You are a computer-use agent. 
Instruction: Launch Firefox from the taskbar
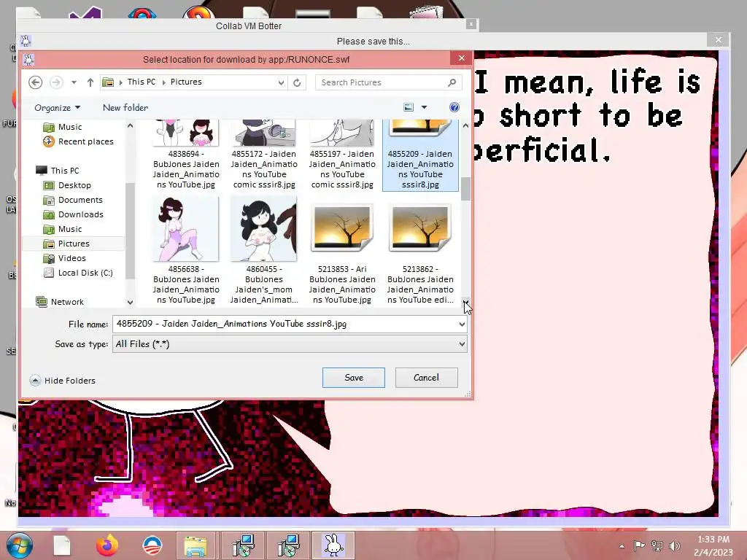(107, 545)
